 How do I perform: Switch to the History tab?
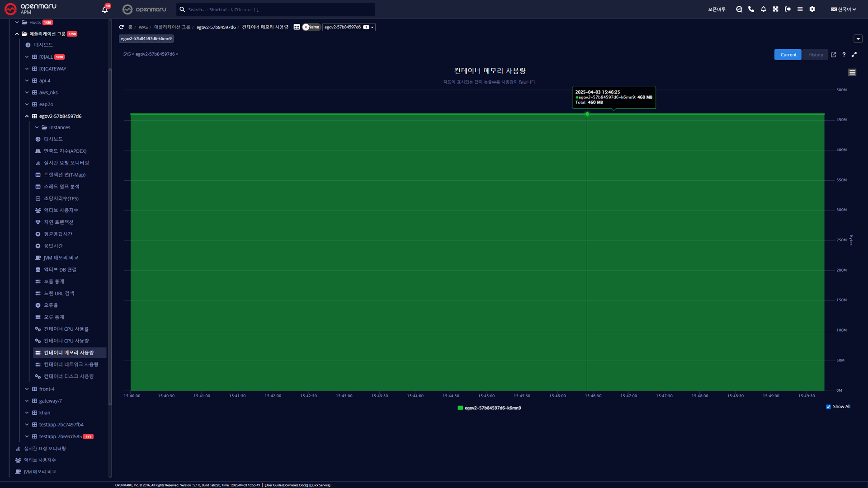pyautogui.click(x=816, y=55)
